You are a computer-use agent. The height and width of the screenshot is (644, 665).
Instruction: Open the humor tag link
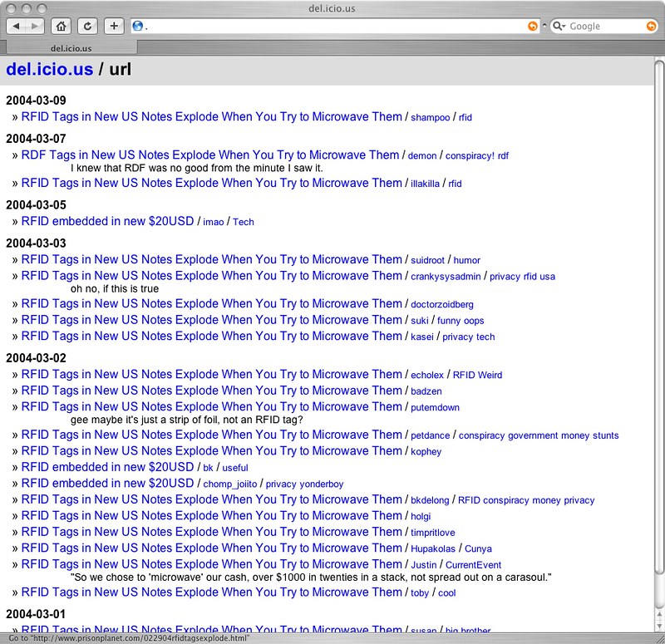tap(467, 260)
